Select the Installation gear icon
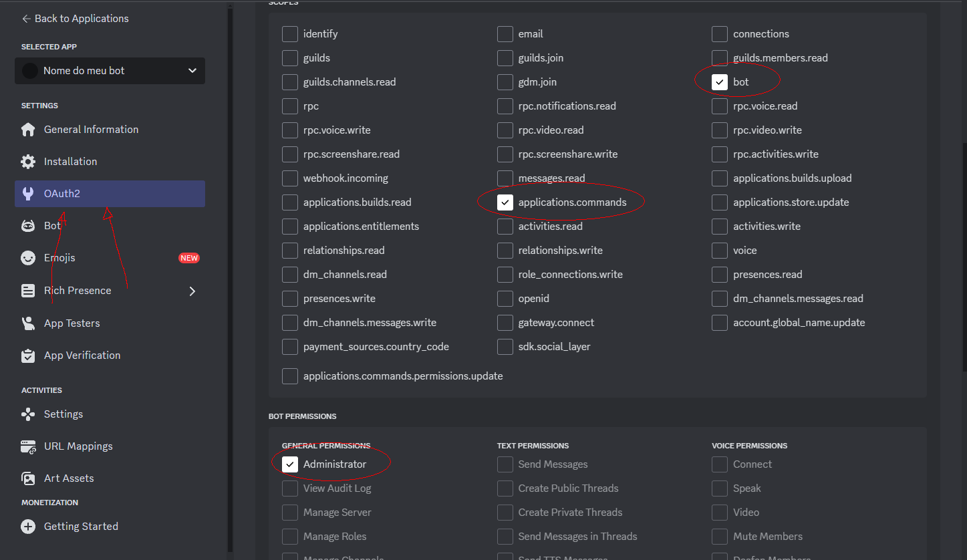This screenshot has height=560, width=967. 28,161
